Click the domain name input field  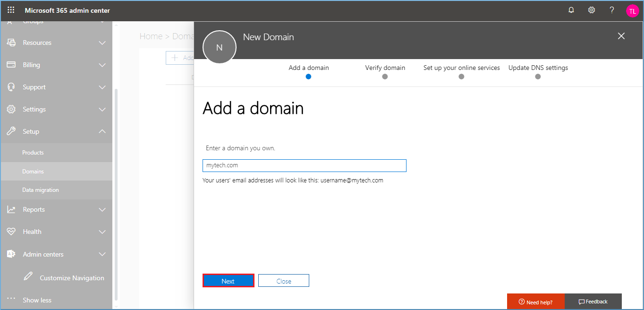(x=305, y=165)
